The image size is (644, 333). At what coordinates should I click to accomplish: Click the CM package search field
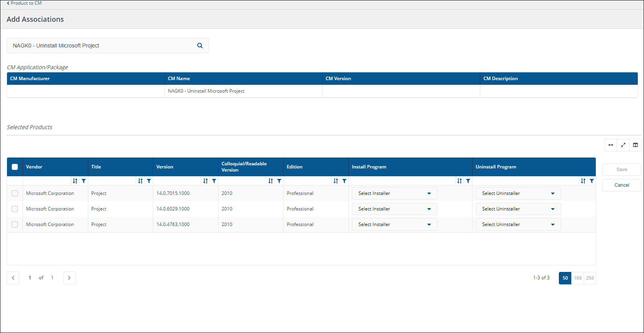coord(101,46)
